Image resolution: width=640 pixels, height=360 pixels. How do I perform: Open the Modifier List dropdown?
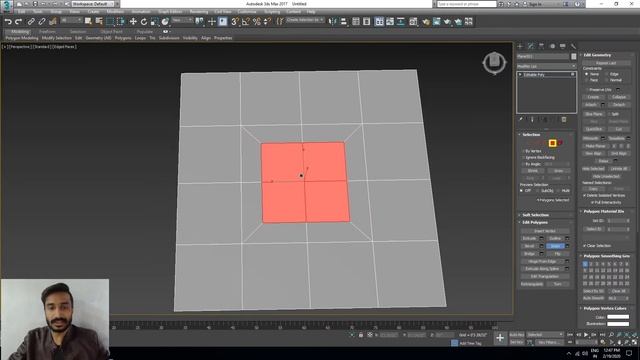pos(546,66)
